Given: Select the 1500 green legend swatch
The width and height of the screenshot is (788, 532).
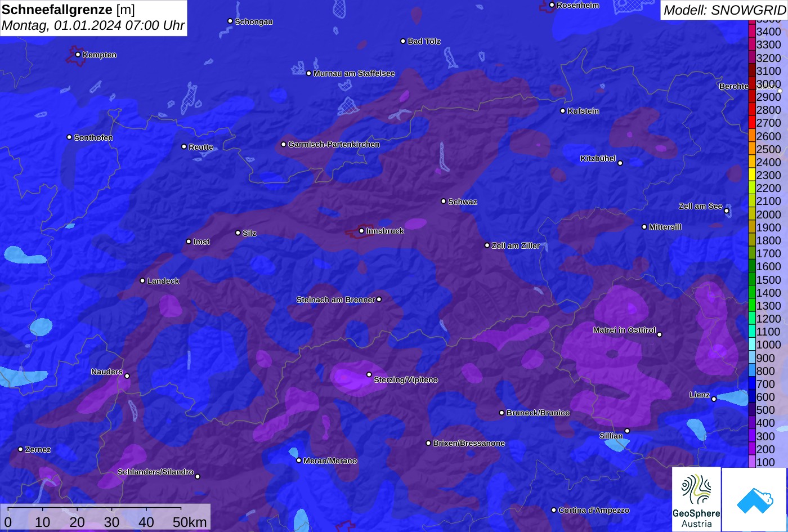Looking at the screenshot, I should click(x=752, y=280).
